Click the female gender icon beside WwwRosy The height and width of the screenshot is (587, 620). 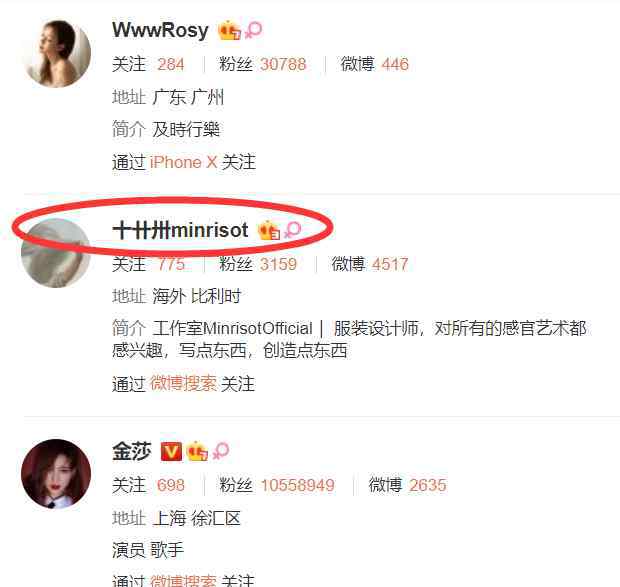[253, 30]
